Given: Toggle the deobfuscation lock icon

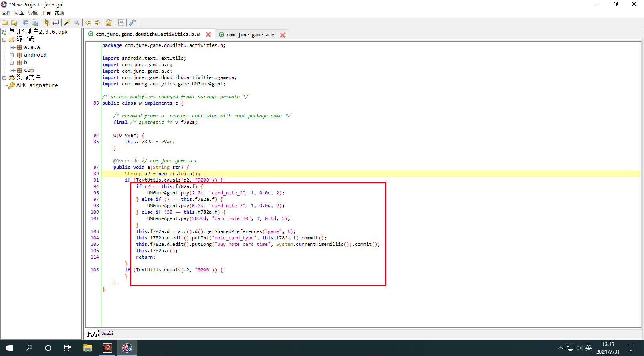Looking at the screenshot, I should pyautogui.click(x=109, y=23).
